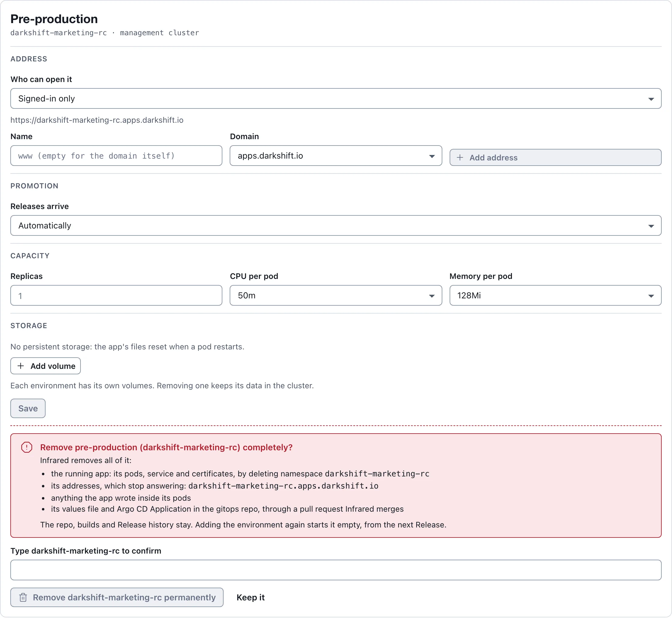
Task: Click the 'Remove pre-production (darkshift-marketing-rc) completely?' title
Action: [x=166, y=447]
